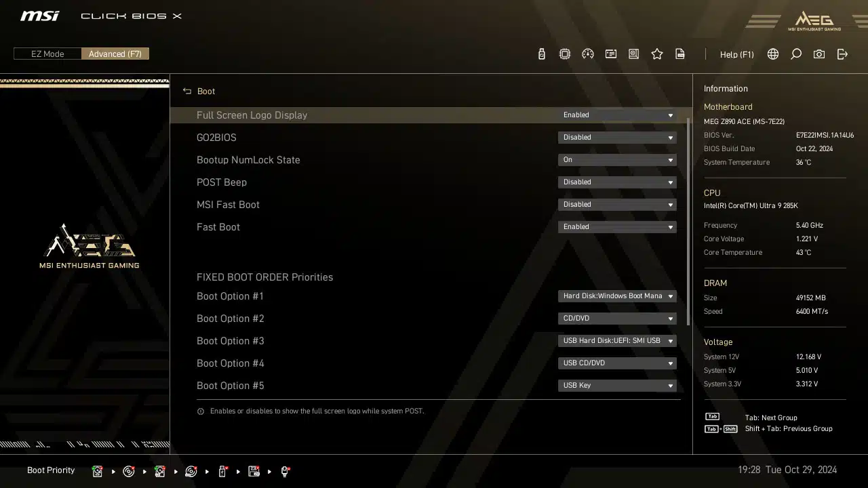Click the exit BIOS icon

click(842, 54)
